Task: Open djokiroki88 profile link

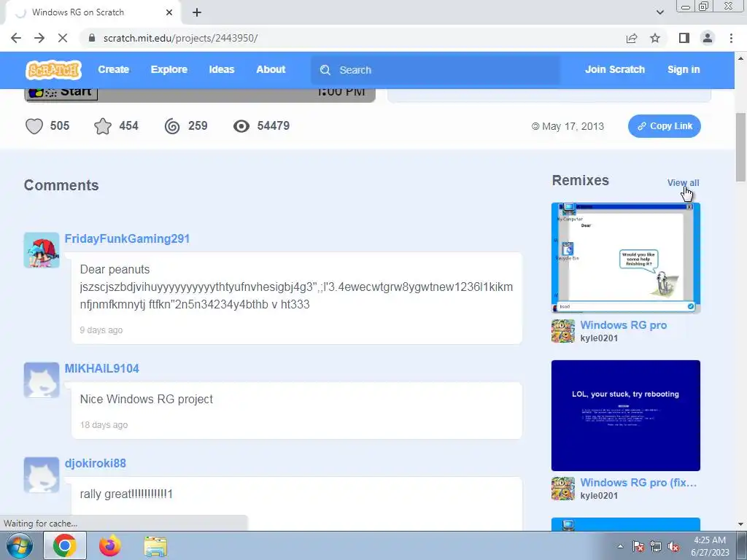Action: (x=96, y=463)
